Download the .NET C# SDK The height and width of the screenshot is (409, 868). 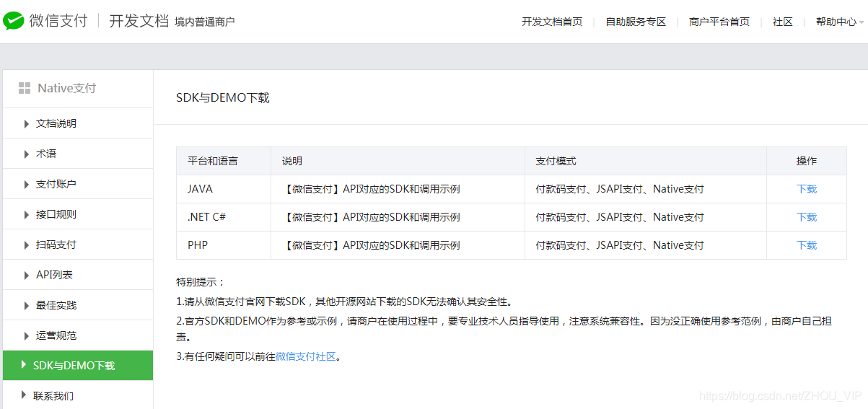pyautogui.click(x=807, y=217)
